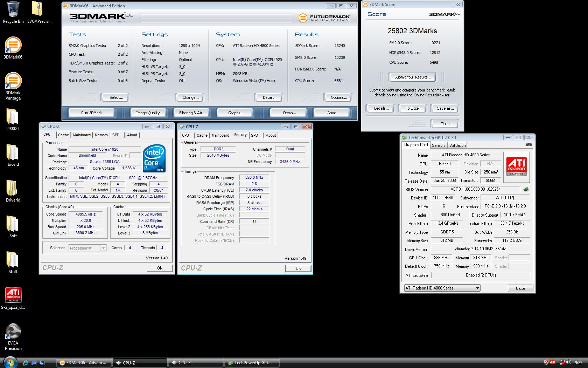Click the volume speaker tray icon
588x368 pixels.
[569, 362]
